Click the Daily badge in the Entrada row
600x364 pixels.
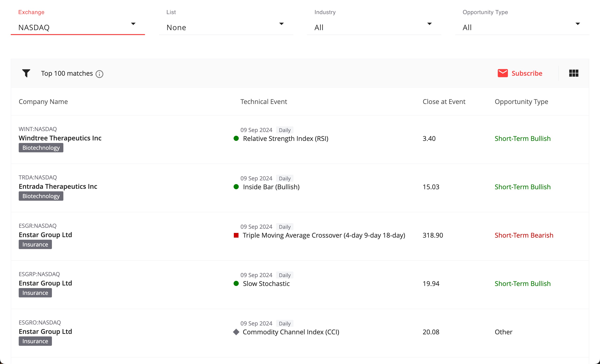(285, 178)
